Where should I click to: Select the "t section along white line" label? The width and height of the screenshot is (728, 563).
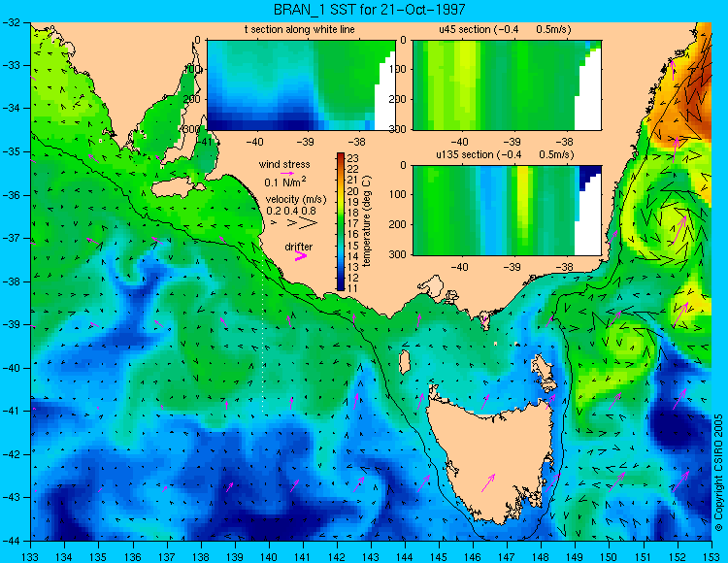(x=300, y=29)
